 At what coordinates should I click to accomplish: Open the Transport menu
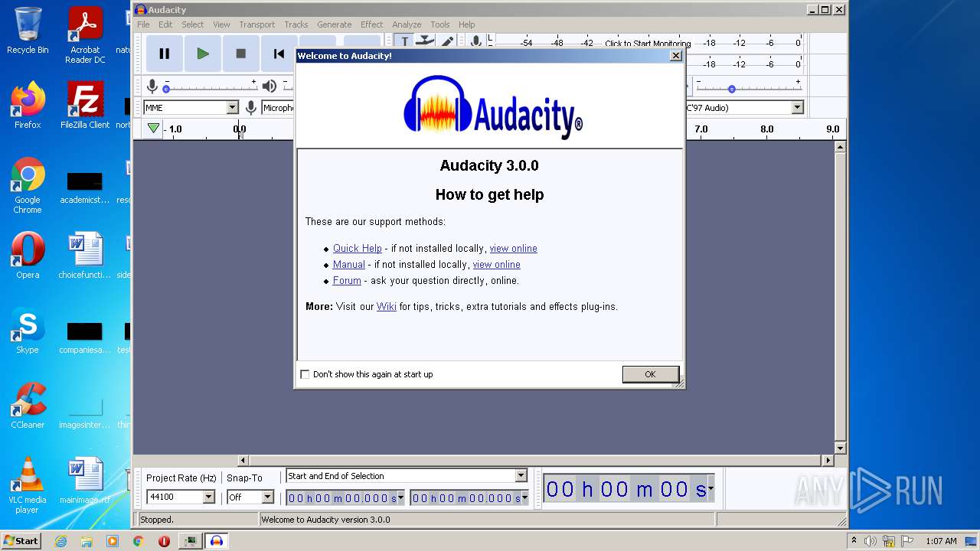point(256,24)
